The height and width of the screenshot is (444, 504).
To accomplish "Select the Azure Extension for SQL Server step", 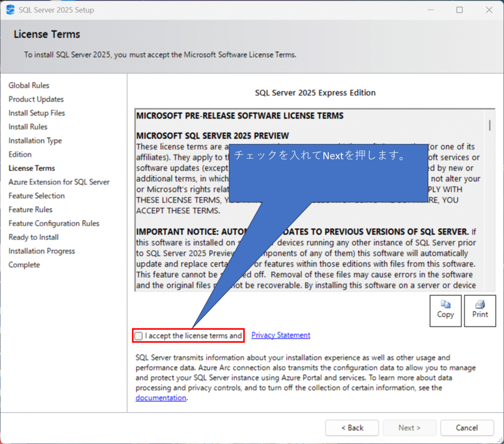I will click(x=59, y=182).
